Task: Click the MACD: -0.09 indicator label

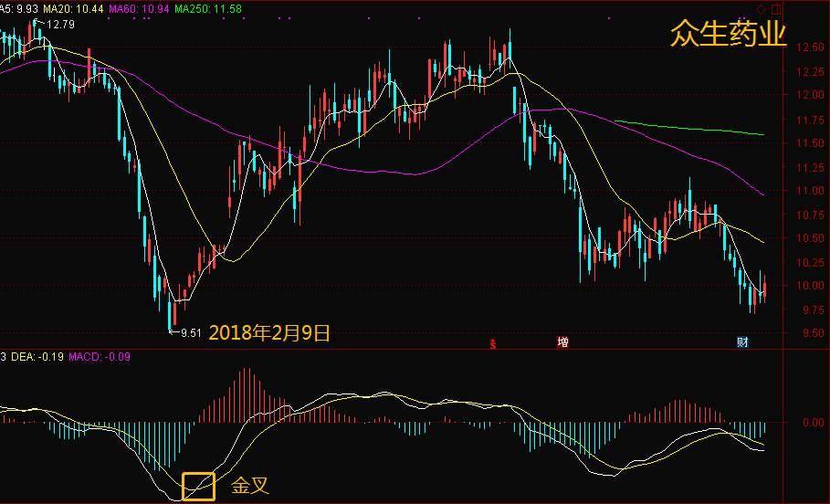Action: pos(100,357)
